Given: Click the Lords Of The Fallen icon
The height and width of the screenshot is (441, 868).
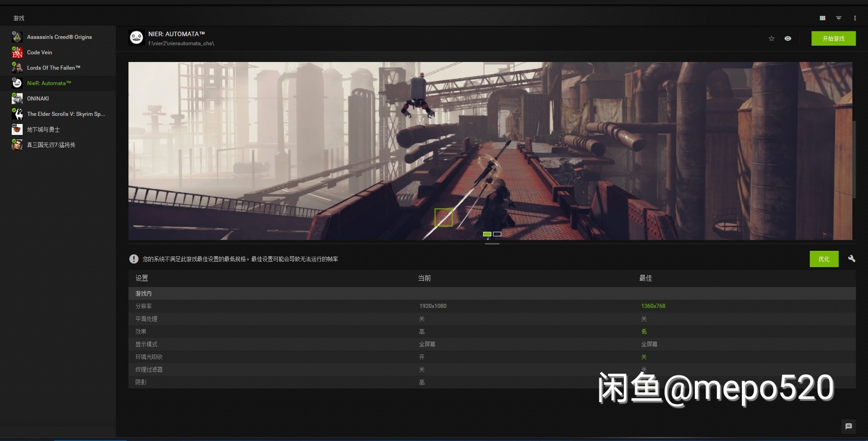Looking at the screenshot, I should [x=17, y=68].
